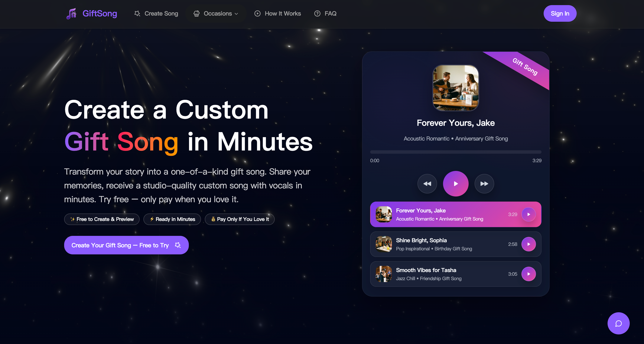Click the fast-forward icon in the player

pyautogui.click(x=484, y=184)
